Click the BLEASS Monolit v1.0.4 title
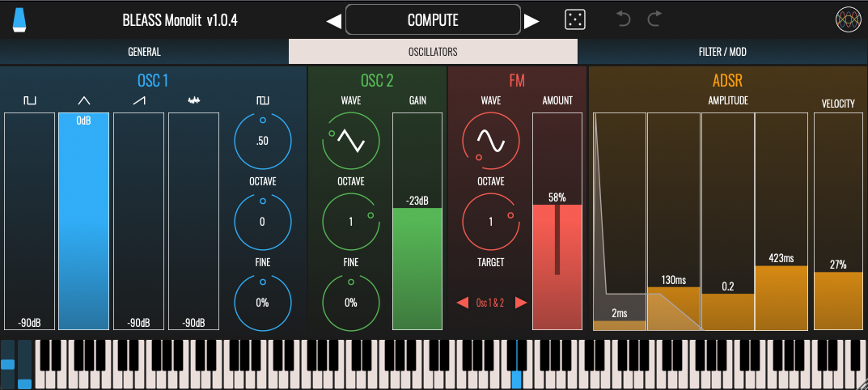The height and width of the screenshot is (390, 868). tap(180, 21)
